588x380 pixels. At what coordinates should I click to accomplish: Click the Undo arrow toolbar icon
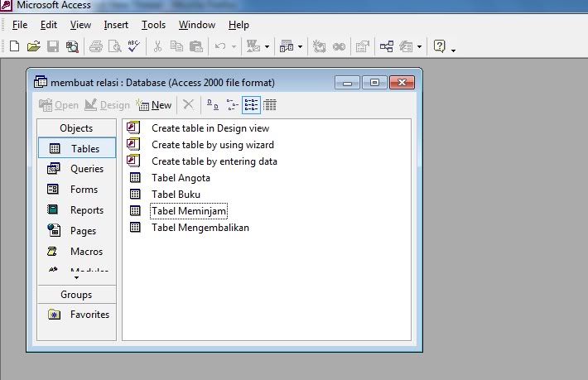(220, 46)
